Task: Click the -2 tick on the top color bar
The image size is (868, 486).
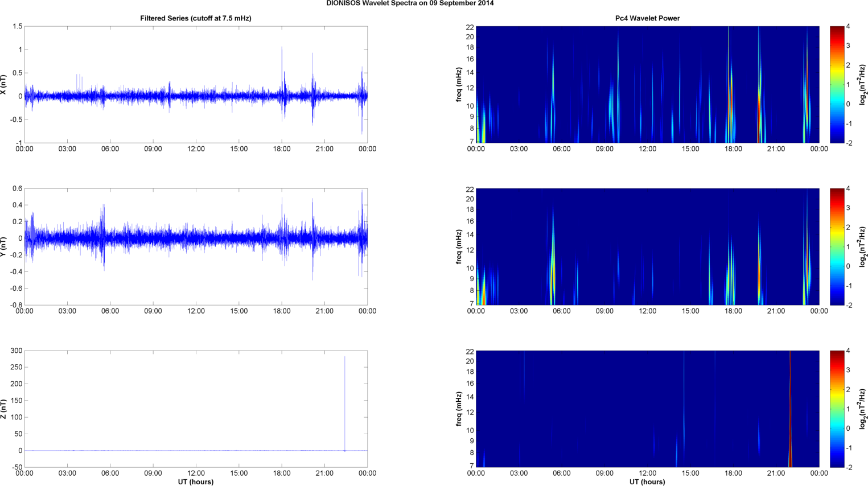Action: (x=848, y=143)
